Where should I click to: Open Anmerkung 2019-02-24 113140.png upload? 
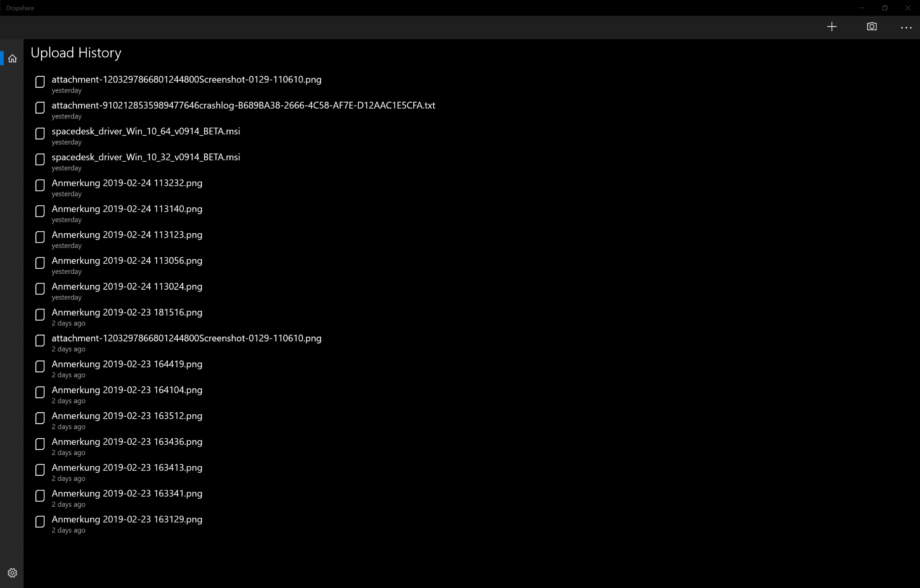[127, 209]
